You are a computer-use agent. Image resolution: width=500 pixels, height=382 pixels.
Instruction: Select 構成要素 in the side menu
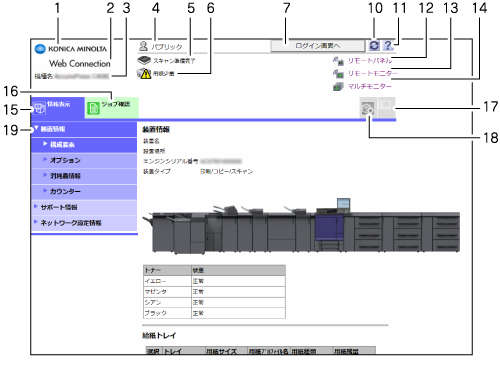(84, 145)
